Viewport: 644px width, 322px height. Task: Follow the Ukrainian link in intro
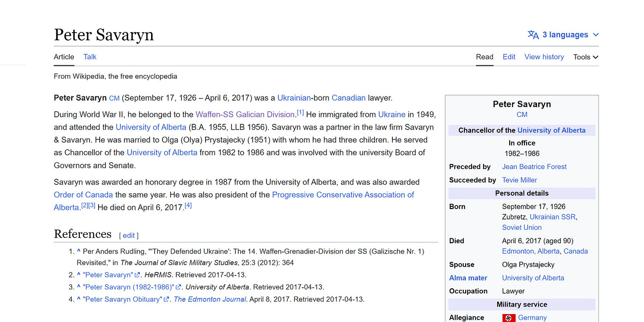point(294,98)
